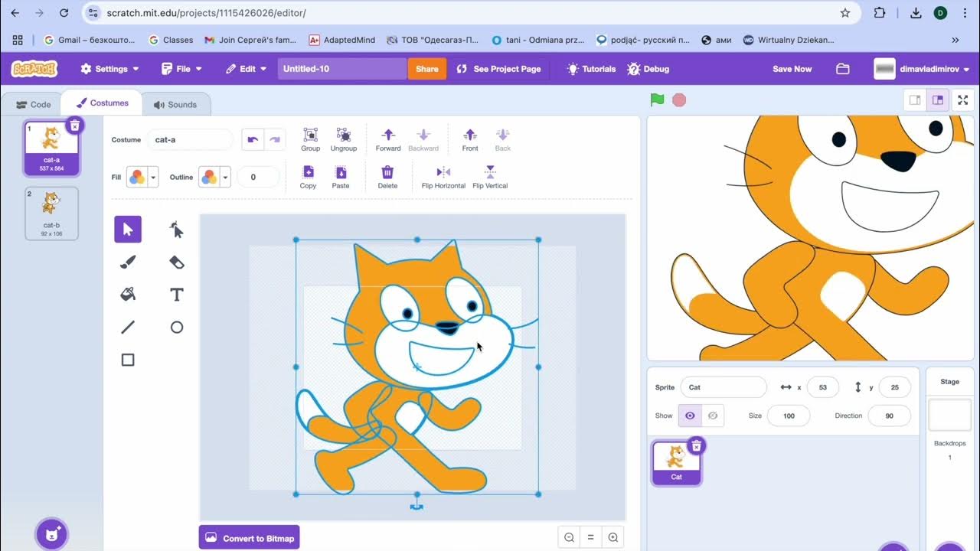Click the Outline color swatch
The image size is (980, 551).
209,178
